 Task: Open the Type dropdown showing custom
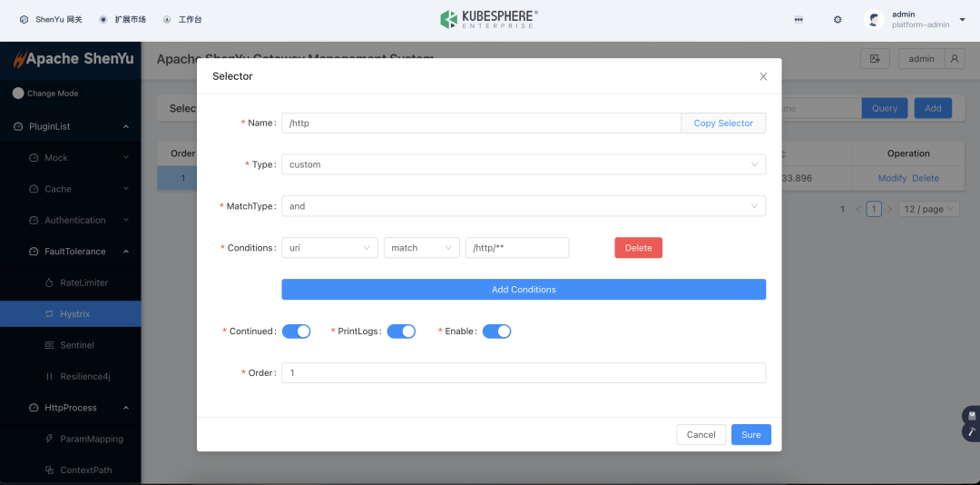[524, 164]
